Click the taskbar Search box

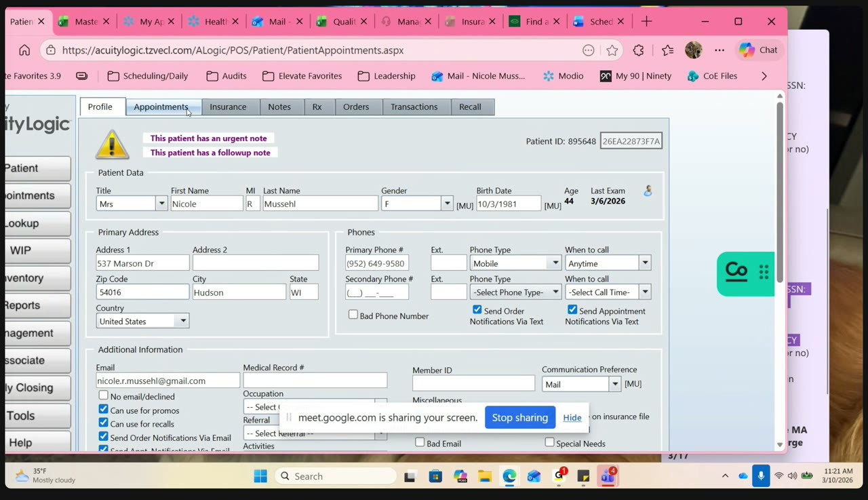[x=336, y=476]
